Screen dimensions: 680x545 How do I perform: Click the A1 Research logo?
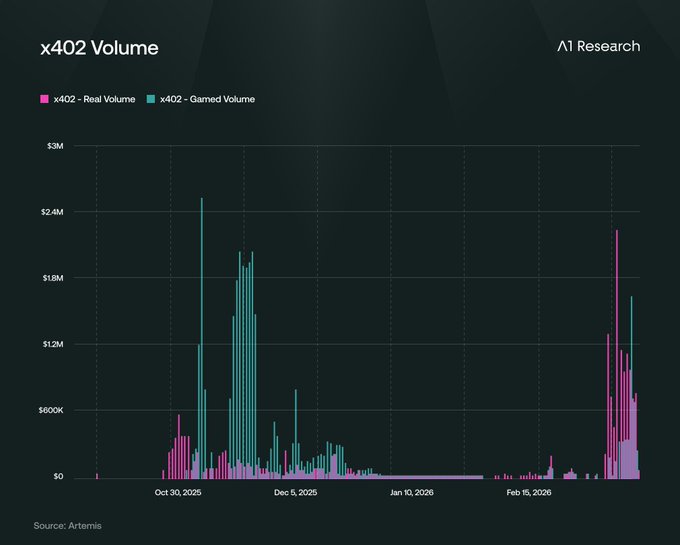tap(598, 47)
